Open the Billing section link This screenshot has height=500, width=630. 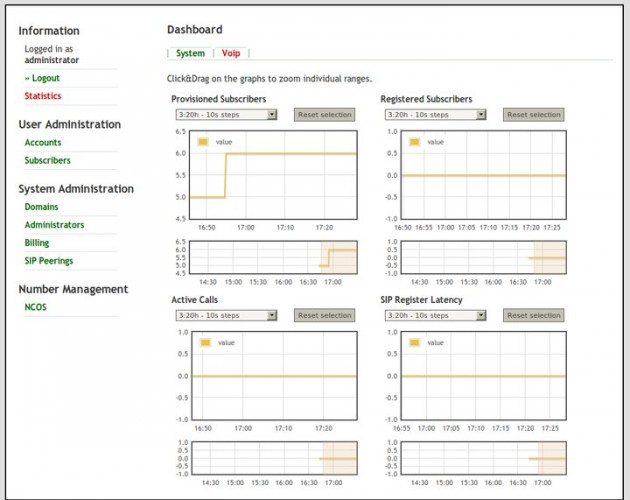pos(37,243)
